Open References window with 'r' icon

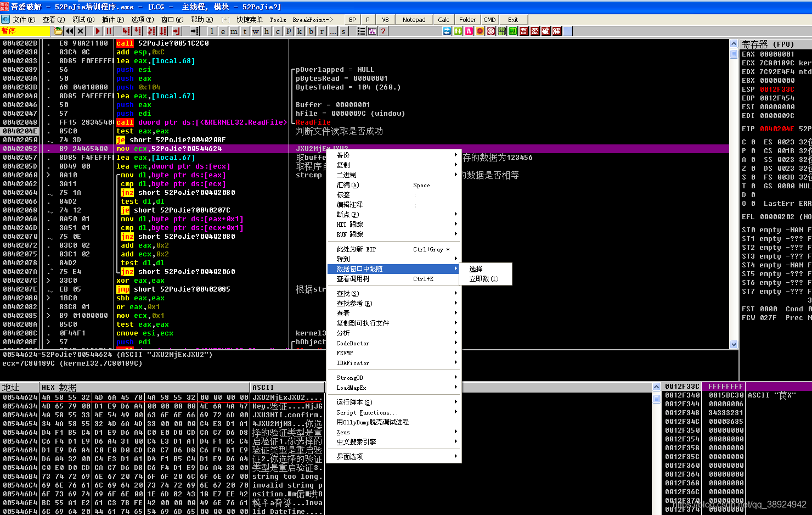click(322, 31)
